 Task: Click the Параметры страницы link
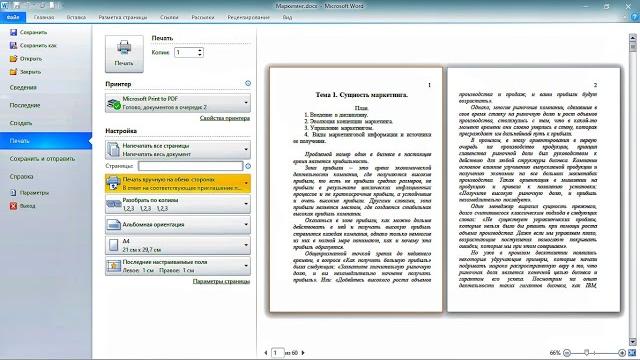[221, 281]
